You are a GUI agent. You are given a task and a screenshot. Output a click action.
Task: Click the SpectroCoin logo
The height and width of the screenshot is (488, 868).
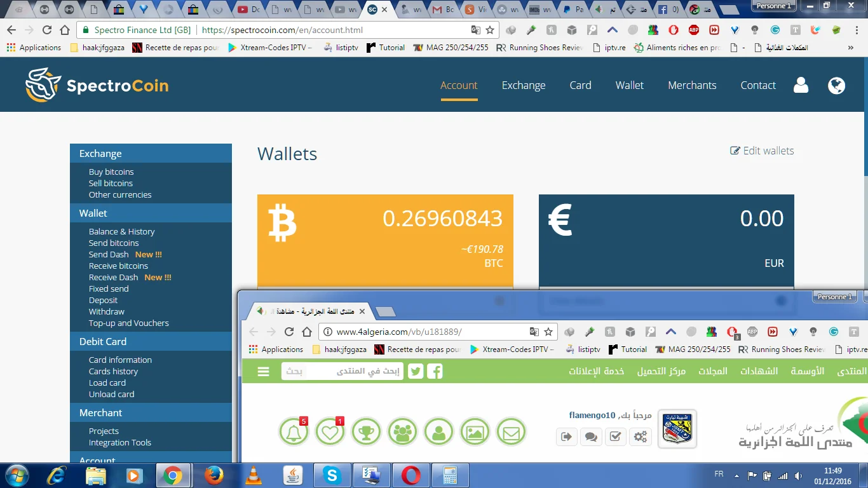click(97, 85)
